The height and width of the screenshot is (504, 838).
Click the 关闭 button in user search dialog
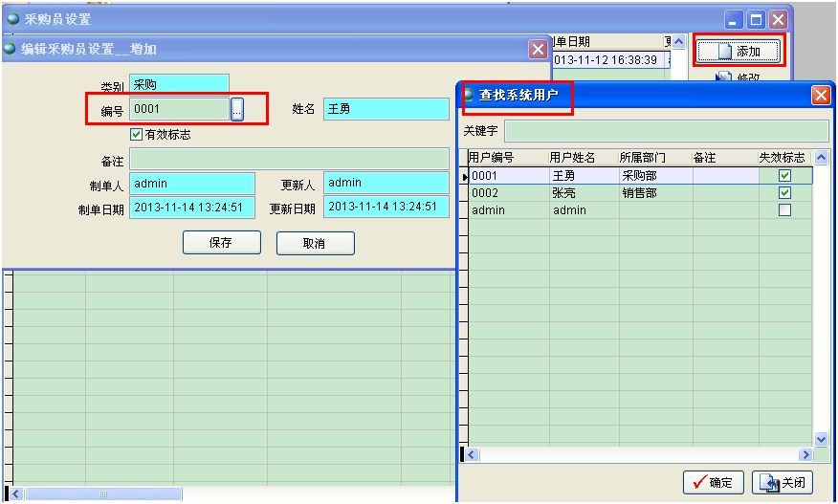783,483
